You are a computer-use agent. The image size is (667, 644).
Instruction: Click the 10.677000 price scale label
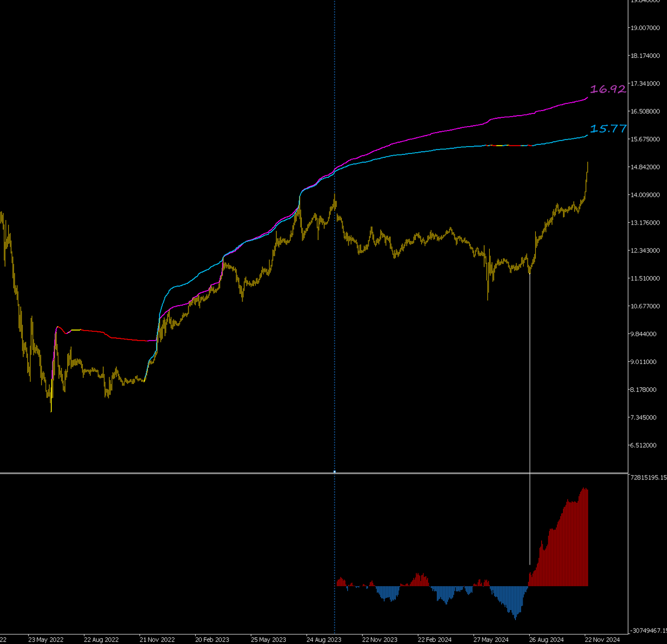[x=645, y=306]
